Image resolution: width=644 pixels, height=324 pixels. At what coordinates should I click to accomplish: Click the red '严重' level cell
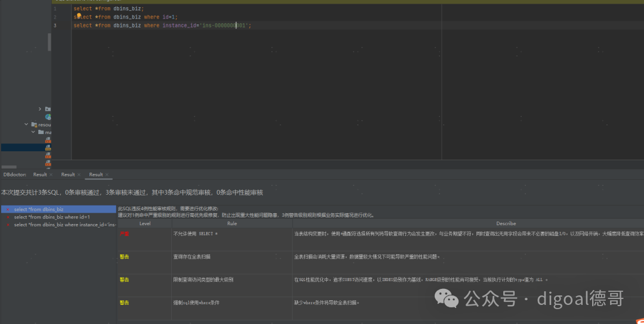pyautogui.click(x=144, y=239)
